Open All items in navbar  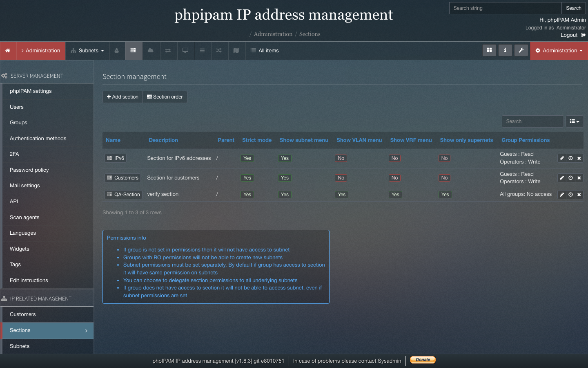pyautogui.click(x=265, y=51)
